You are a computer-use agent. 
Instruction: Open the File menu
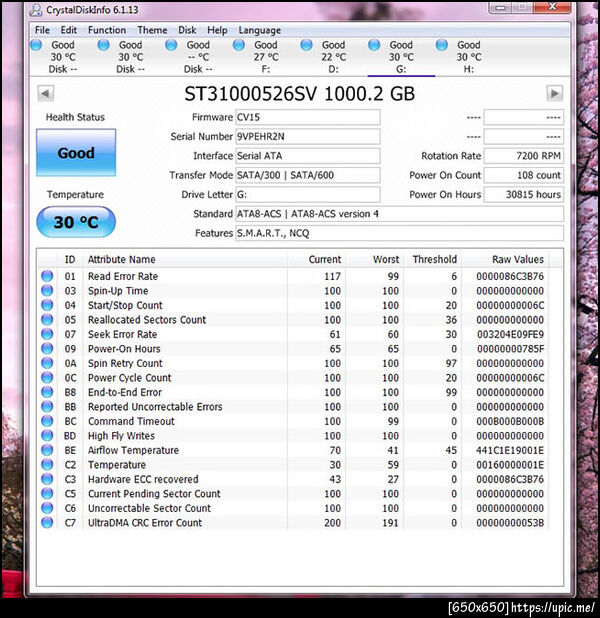coord(42,30)
